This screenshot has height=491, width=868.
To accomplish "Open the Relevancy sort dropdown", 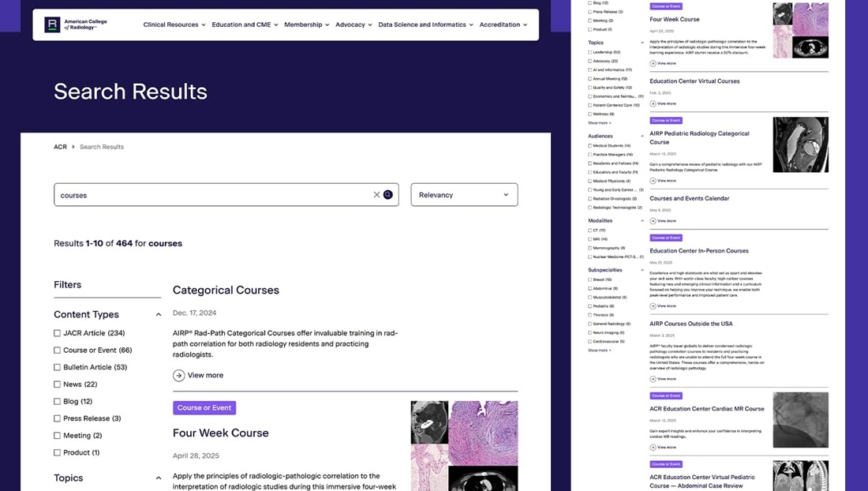I will coord(464,194).
